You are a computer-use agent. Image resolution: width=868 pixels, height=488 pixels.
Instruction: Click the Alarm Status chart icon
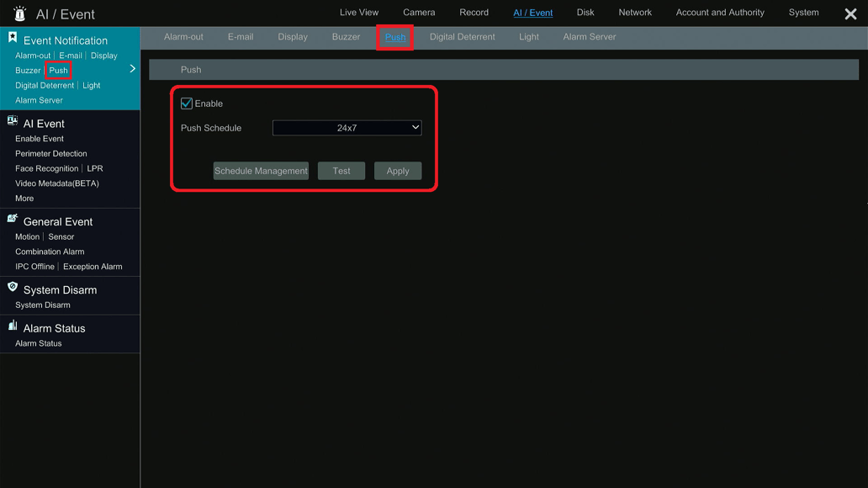click(x=11, y=328)
